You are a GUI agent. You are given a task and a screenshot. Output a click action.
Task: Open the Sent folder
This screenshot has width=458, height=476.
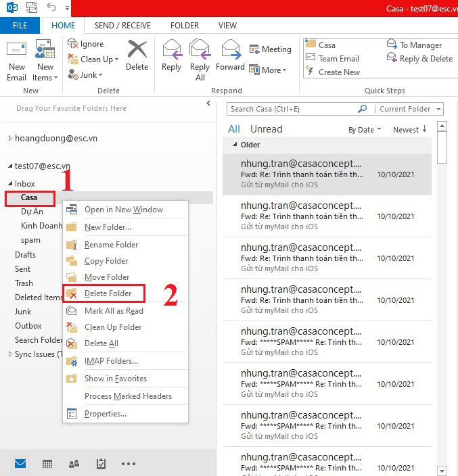click(22, 269)
